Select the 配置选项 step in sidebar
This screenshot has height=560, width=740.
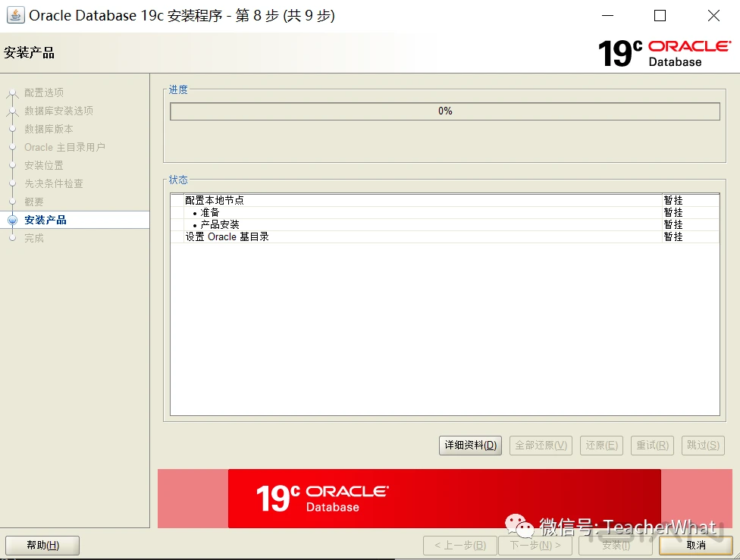44,93
